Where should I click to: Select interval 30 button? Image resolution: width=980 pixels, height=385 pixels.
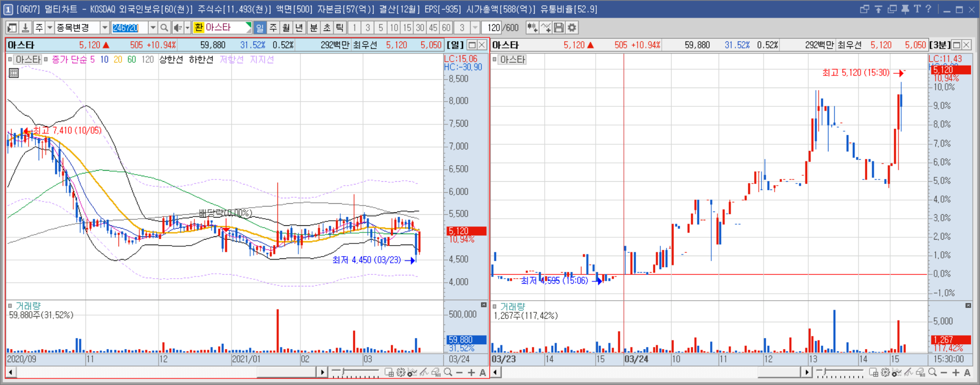[421, 28]
